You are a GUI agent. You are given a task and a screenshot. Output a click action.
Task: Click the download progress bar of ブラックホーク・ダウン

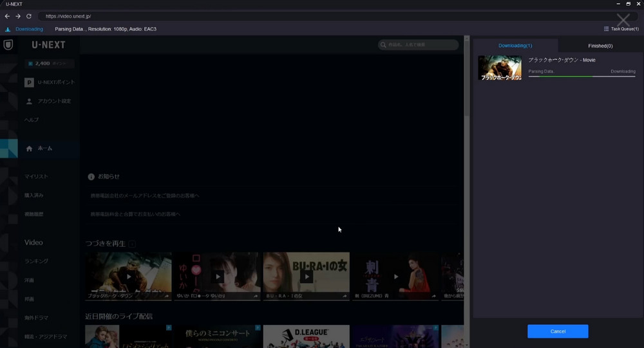click(582, 77)
